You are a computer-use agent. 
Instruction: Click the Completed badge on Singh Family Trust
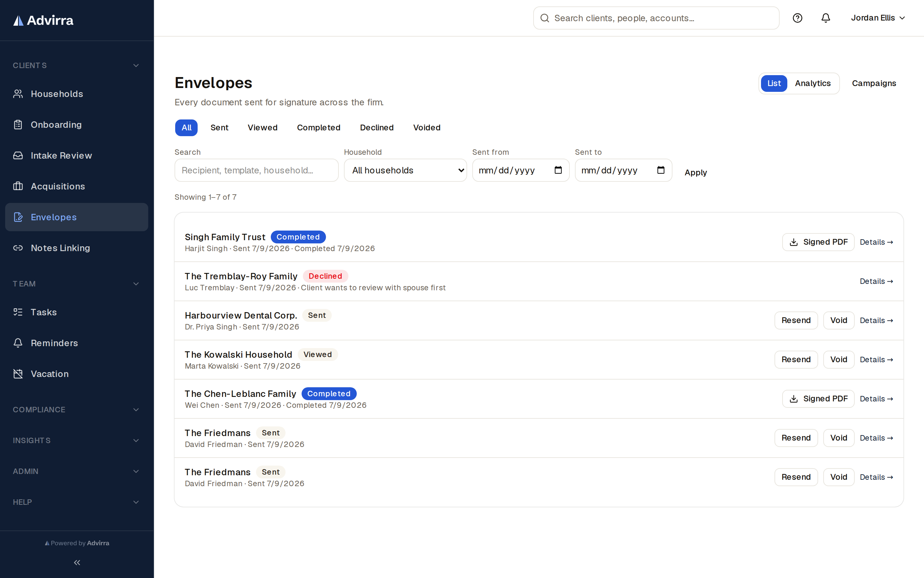pos(298,237)
